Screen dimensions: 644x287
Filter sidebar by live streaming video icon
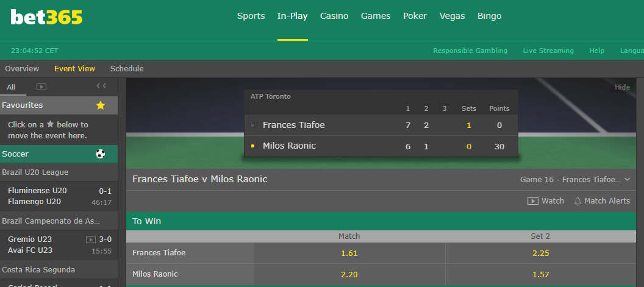pyautogui.click(x=41, y=87)
